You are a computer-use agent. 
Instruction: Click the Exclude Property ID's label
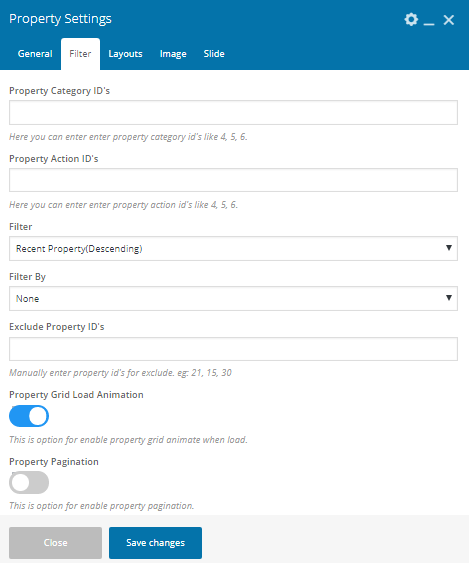57,327
